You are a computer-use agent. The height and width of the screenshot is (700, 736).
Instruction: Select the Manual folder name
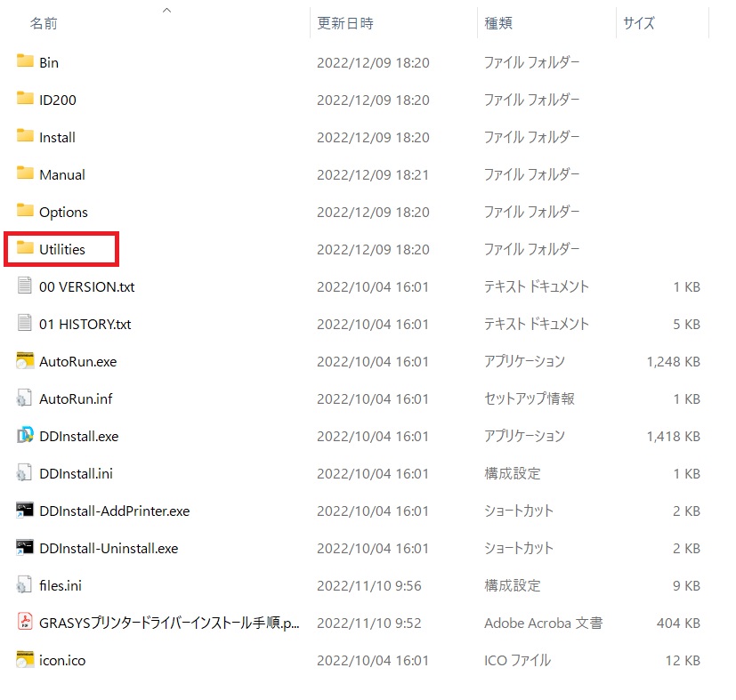[62, 175]
